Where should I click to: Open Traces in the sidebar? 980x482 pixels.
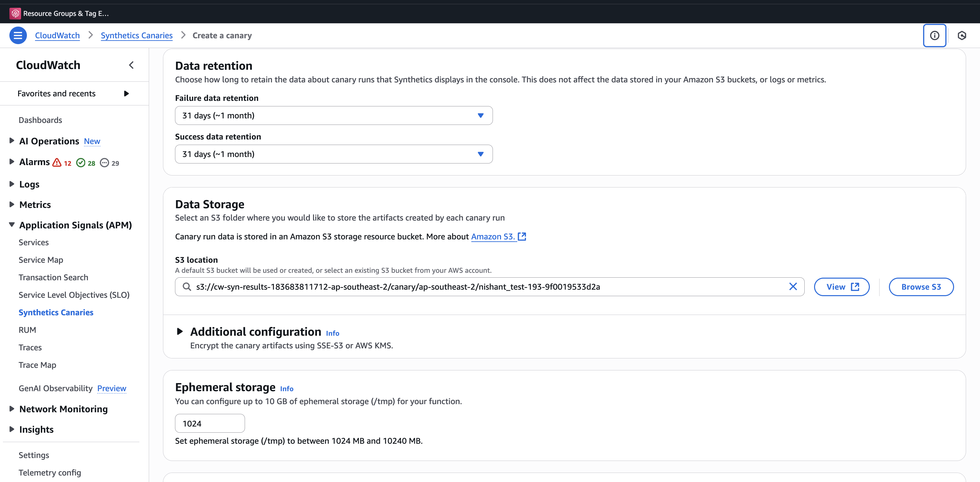click(x=30, y=348)
